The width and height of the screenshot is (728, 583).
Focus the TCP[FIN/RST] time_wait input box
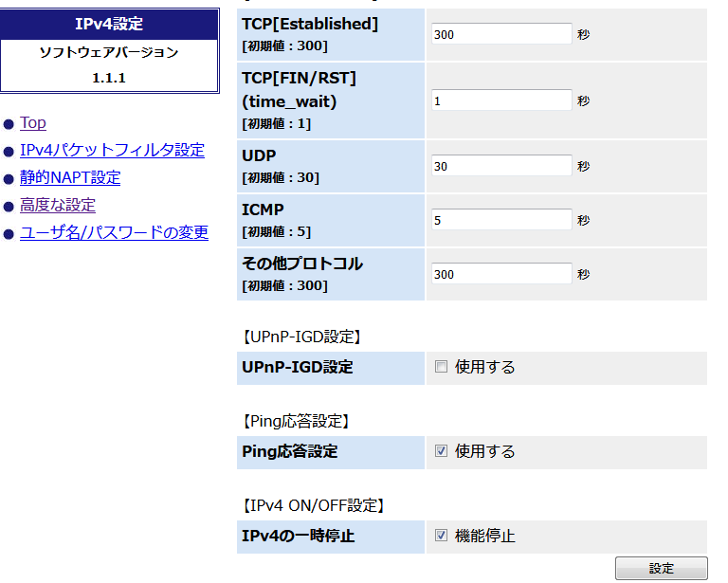(501, 100)
